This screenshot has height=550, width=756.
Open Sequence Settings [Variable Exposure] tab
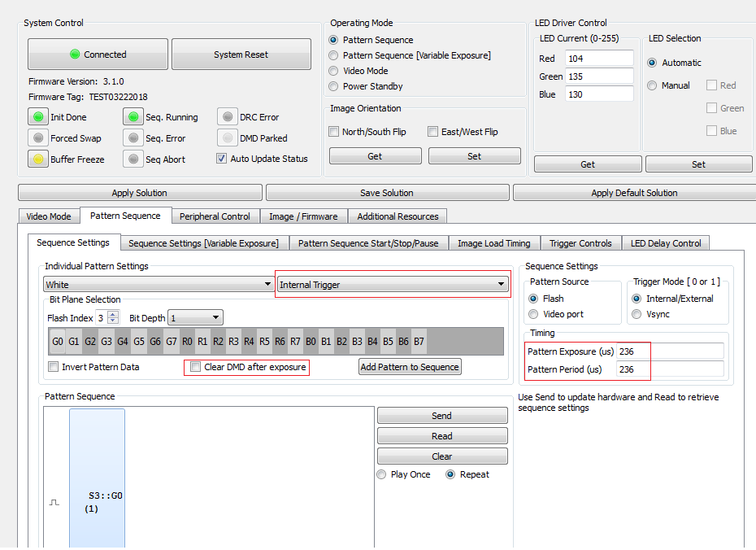pos(203,243)
